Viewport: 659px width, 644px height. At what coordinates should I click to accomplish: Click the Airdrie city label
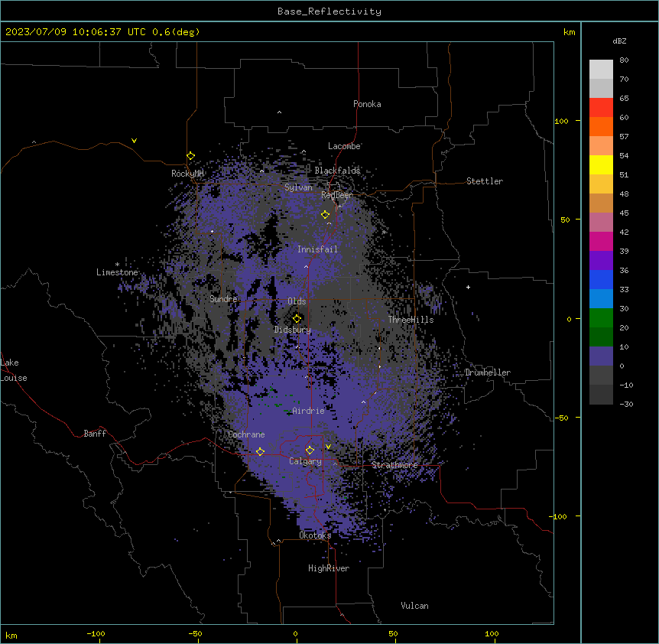click(308, 411)
